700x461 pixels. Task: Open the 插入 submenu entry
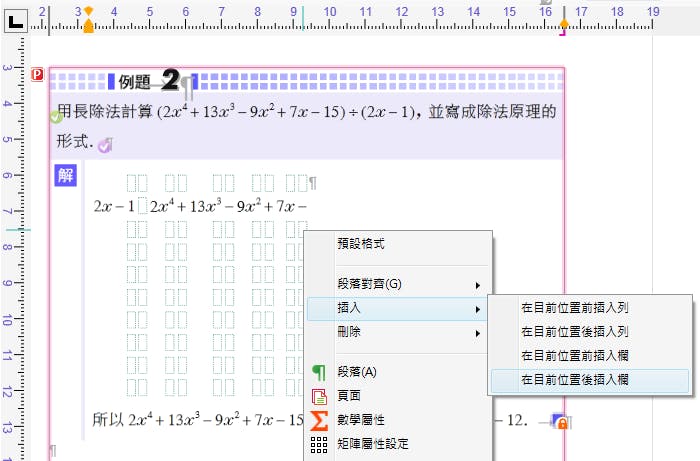[x=398, y=309]
